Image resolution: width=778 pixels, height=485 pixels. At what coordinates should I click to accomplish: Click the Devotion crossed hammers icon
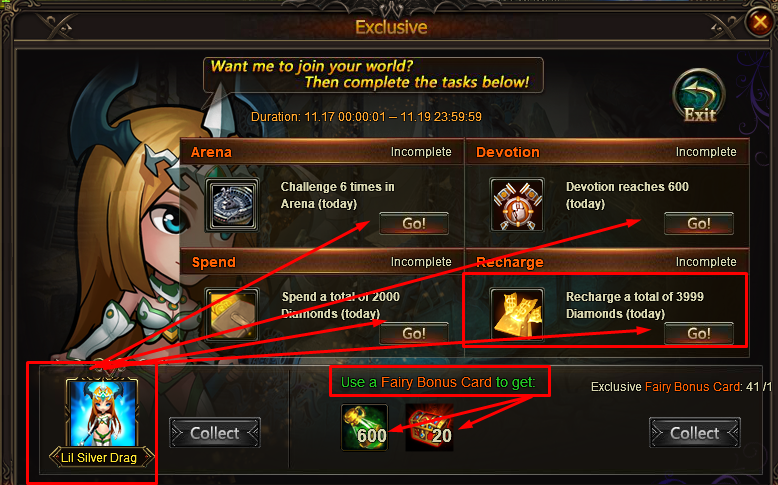(517, 205)
